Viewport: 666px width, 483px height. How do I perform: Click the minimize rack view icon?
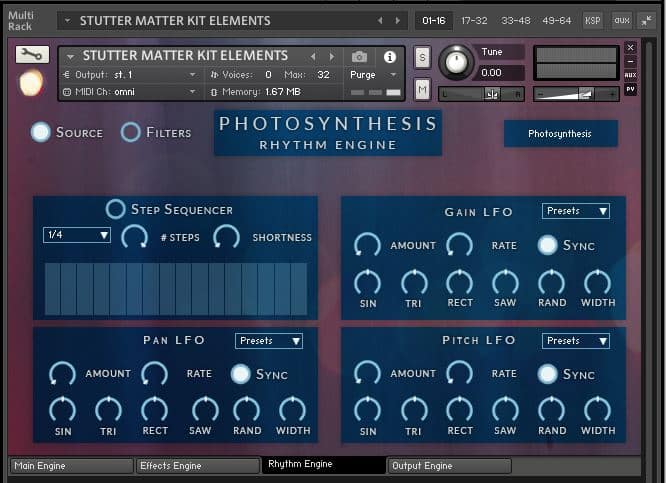tap(646, 20)
